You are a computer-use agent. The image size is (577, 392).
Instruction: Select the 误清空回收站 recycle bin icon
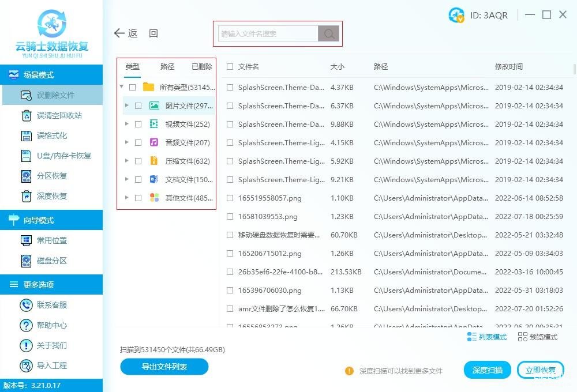[x=26, y=115]
